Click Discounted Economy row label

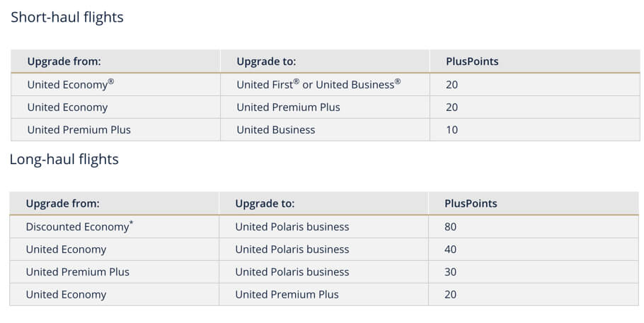pyautogui.click(x=80, y=227)
